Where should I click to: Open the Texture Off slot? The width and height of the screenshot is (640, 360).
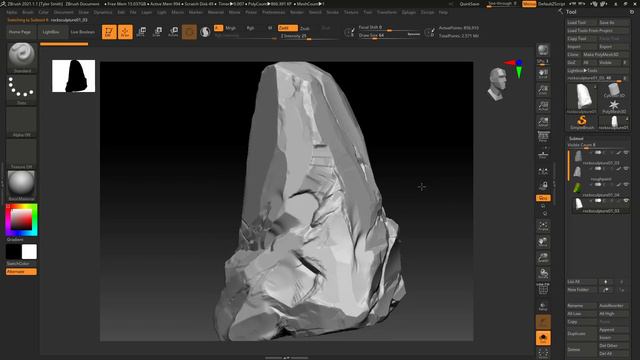click(22, 154)
